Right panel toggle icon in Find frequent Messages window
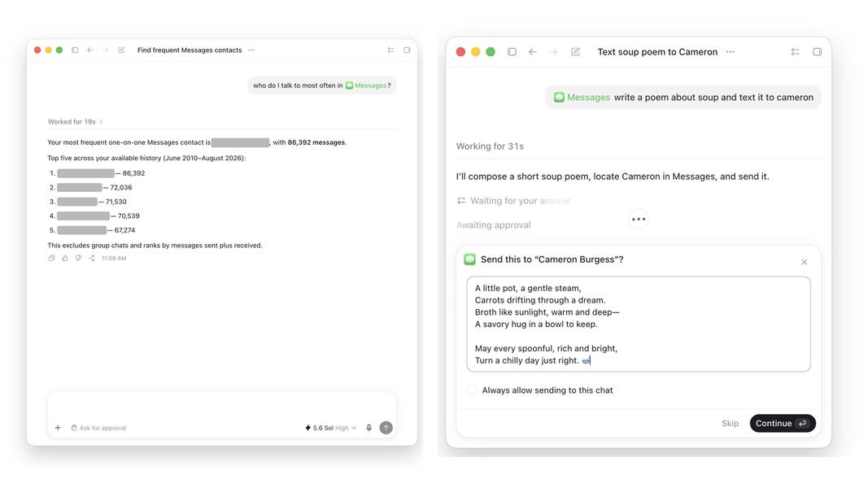The height and width of the screenshot is (488, 868). point(407,50)
